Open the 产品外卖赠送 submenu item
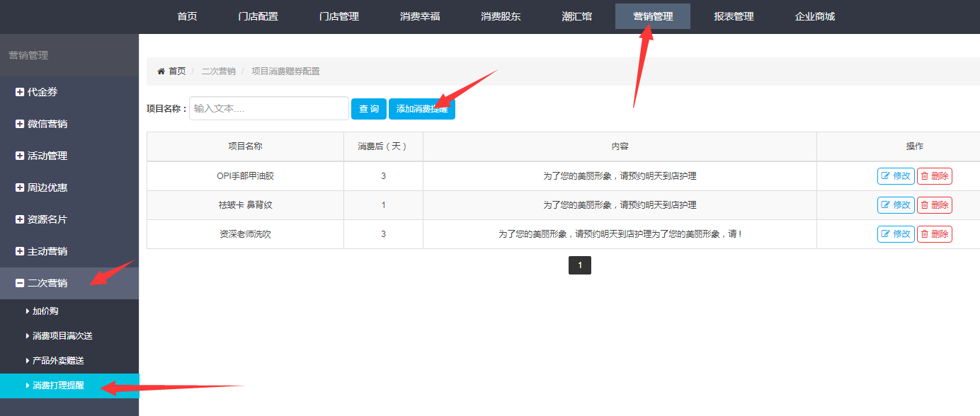The image size is (980, 416). coord(69,361)
